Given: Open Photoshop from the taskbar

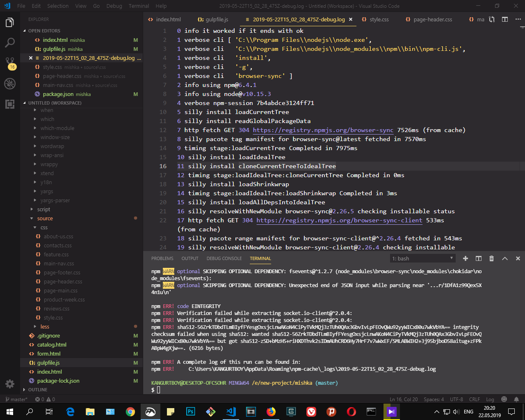Looking at the screenshot, I should [191, 412].
